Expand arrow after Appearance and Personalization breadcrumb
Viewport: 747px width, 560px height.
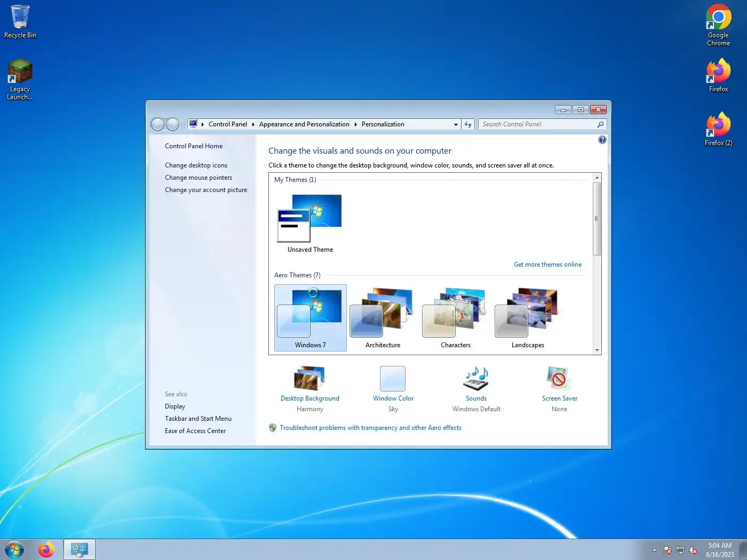(355, 124)
